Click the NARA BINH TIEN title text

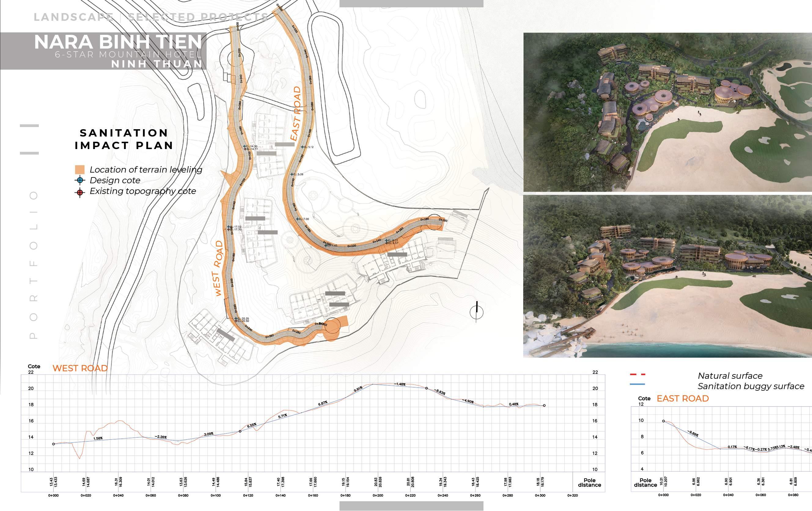(118, 42)
